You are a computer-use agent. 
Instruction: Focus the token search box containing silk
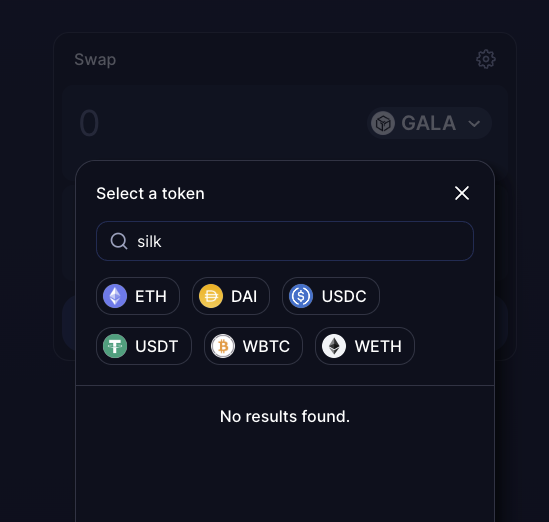(285, 241)
